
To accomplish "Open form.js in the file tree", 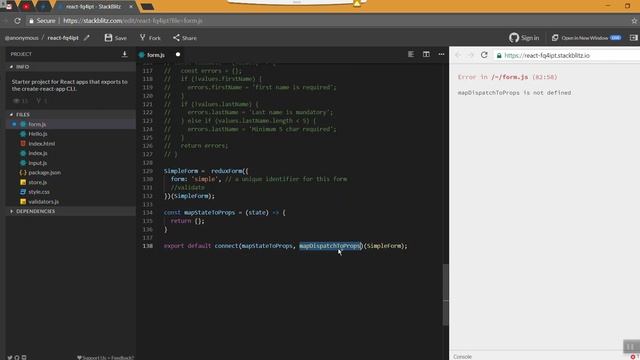I will point(37,124).
